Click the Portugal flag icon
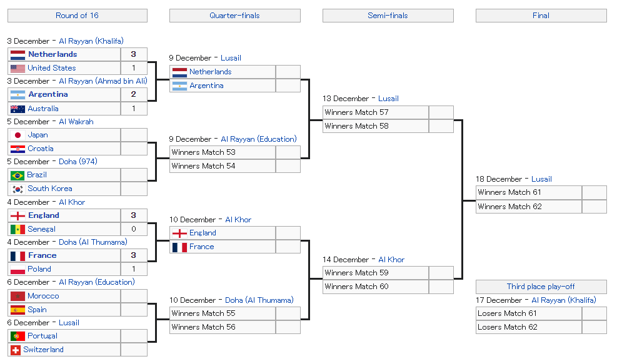Screen dimensions: 622x364 (18, 336)
